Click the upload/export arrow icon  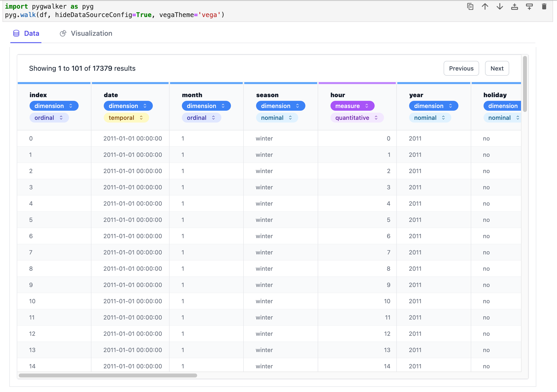[485, 6]
